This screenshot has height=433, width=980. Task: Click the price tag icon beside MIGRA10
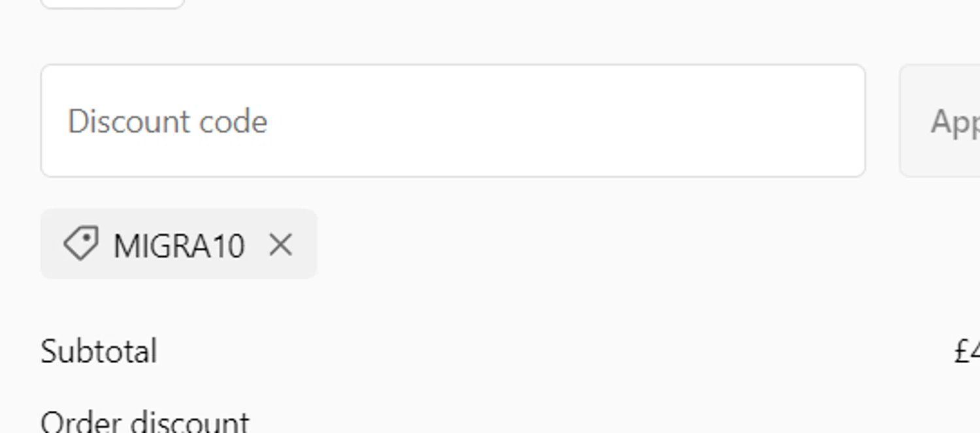pyautogui.click(x=80, y=244)
